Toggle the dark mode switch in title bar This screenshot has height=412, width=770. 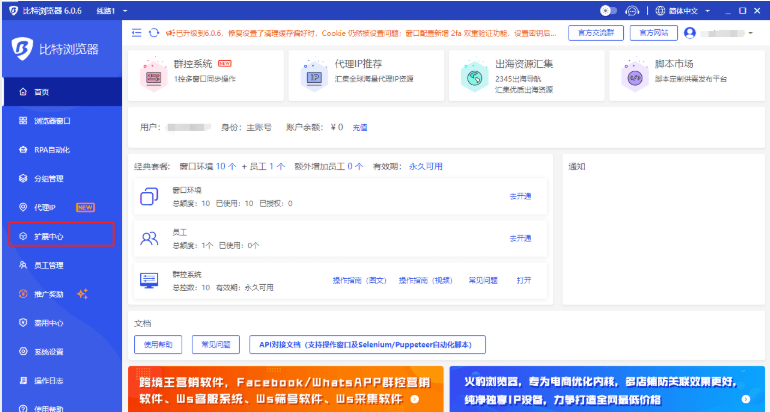click(608, 10)
